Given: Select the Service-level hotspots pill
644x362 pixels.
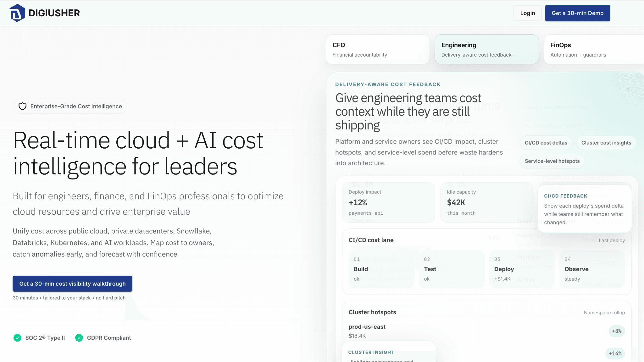Looking at the screenshot, I should [552, 161].
